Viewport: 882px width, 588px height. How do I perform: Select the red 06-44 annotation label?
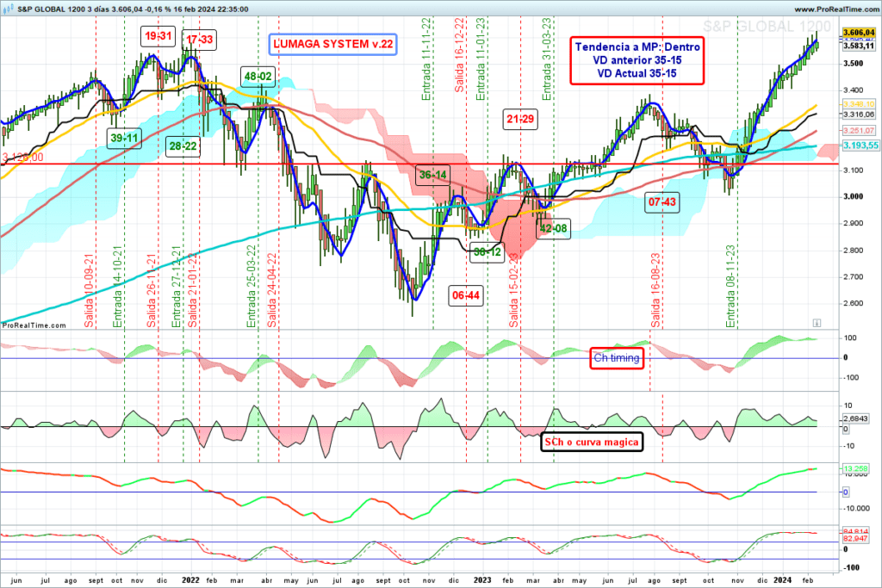pyautogui.click(x=466, y=295)
